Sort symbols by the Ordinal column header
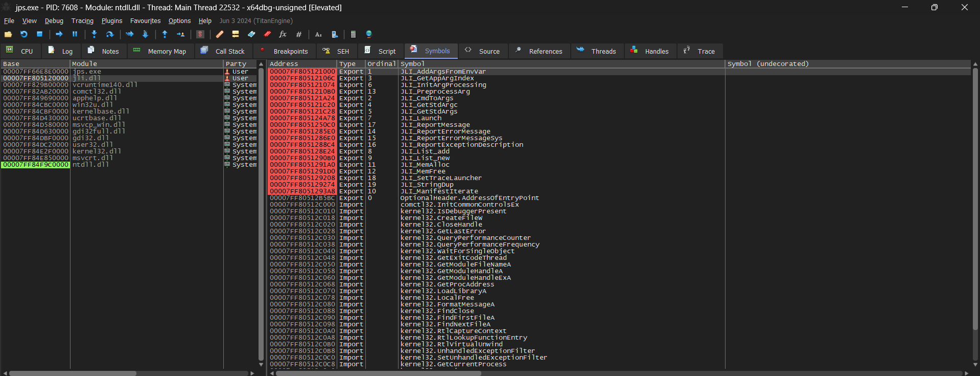The width and height of the screenshot is (980, 376). click(x=382, y=64)
